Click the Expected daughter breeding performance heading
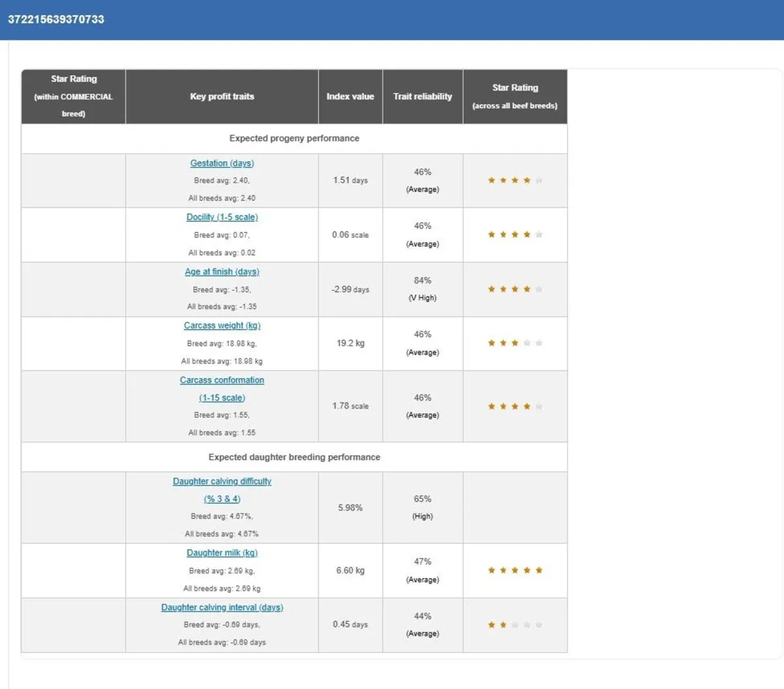Viewport: 784px width, 689px height. coord(294,457)
